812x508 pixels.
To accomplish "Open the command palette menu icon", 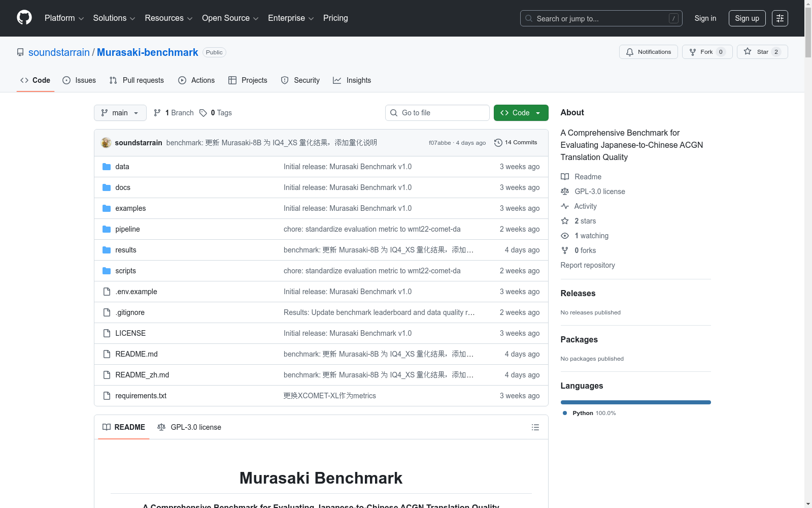I will coord(780,18).
